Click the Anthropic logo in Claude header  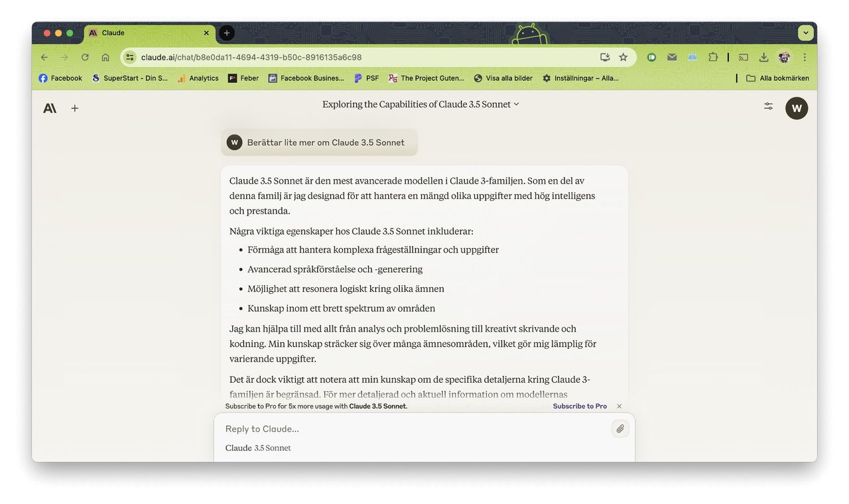[x=50, y=108]
